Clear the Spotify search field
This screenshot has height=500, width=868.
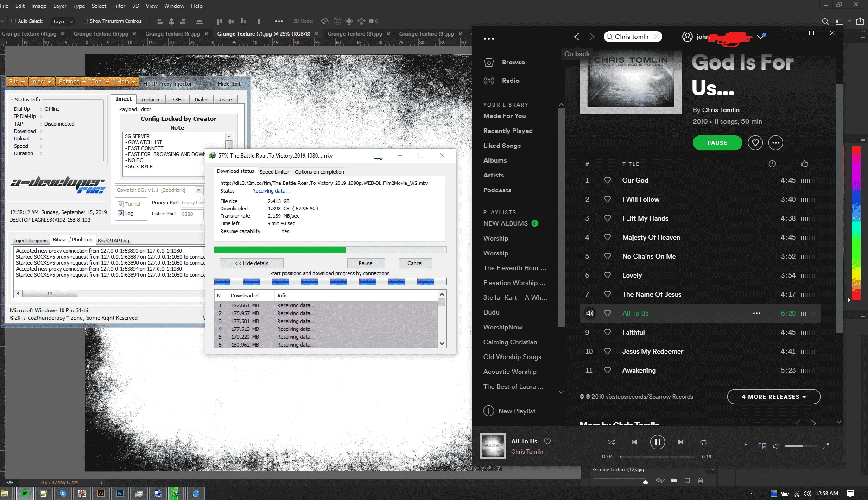point(656,37)
